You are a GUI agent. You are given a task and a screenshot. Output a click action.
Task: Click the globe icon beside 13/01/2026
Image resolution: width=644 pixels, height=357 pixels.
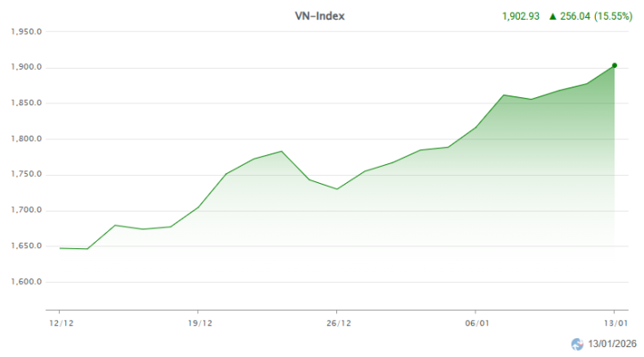tap(577, 344)
